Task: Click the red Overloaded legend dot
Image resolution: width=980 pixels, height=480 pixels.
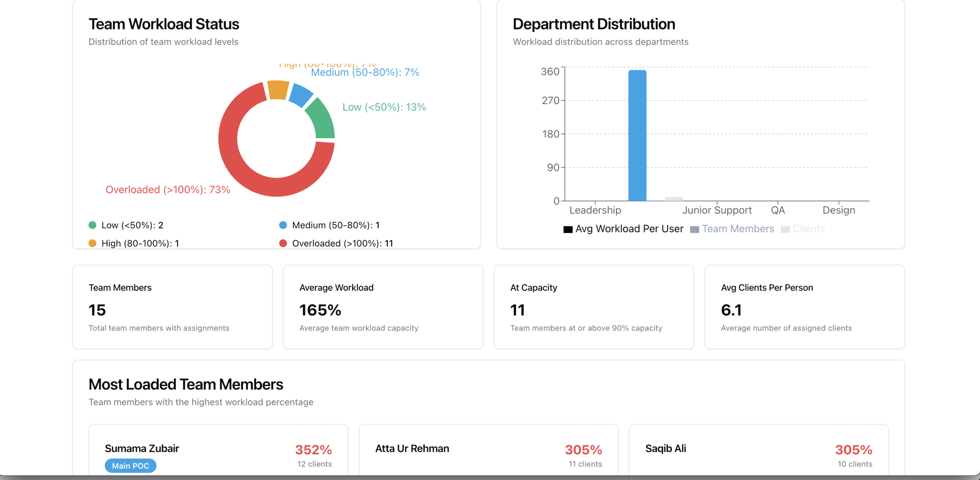Action: coord(283,243)
